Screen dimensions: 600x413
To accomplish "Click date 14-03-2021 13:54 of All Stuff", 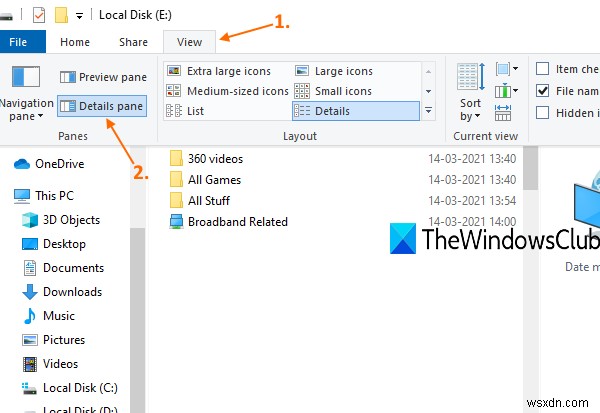I will coord(472,201).
